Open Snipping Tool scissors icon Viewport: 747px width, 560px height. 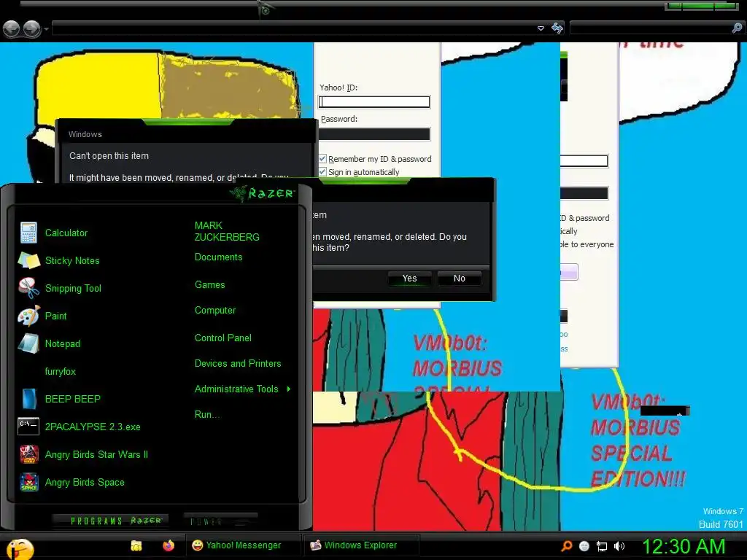point(28,288)
